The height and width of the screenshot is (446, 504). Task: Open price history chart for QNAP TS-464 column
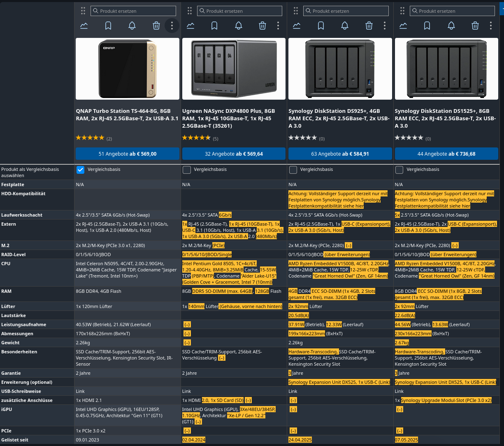[84, 26]
